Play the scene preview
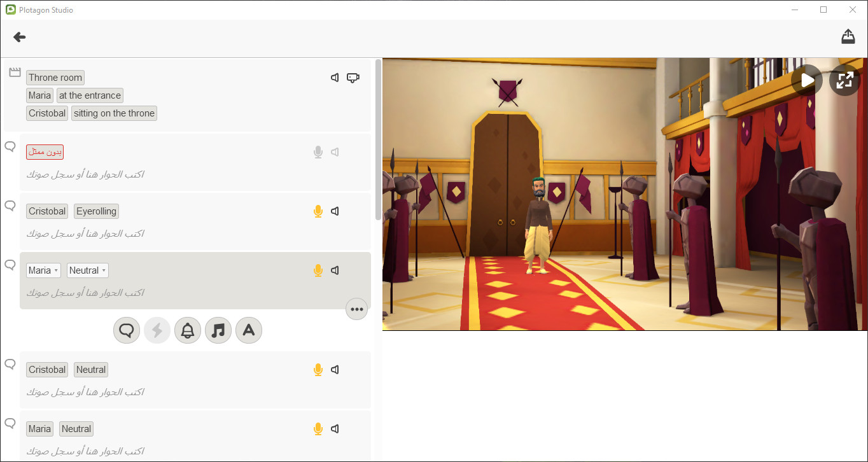Image resolution: width=868 pixels, height=462 pixels. coord(807,80)
